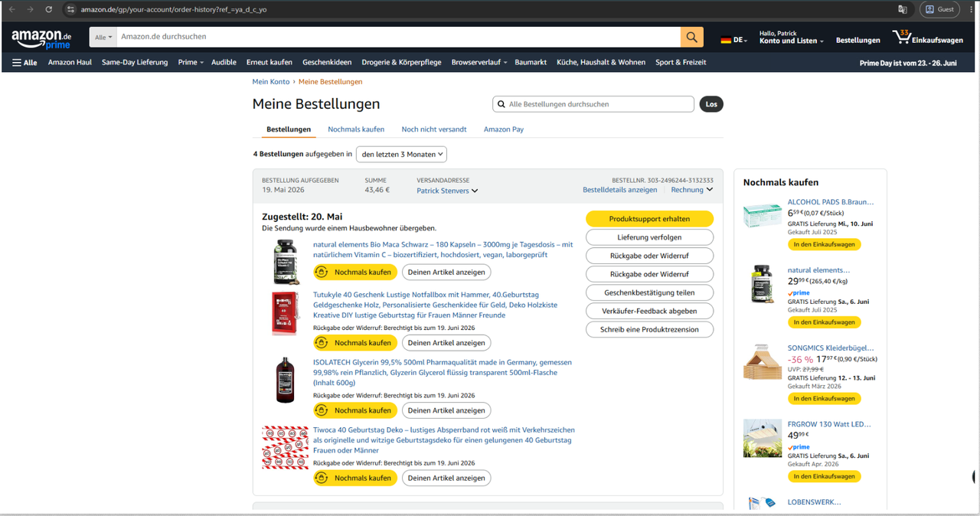Click the FRGROW LED lamp thumbnail
This screenshot has width=980, height=516.
[762, 438]
